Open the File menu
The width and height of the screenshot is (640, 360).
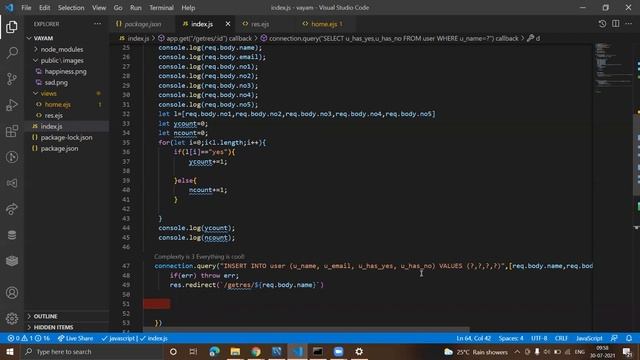(x=26, y=8)
